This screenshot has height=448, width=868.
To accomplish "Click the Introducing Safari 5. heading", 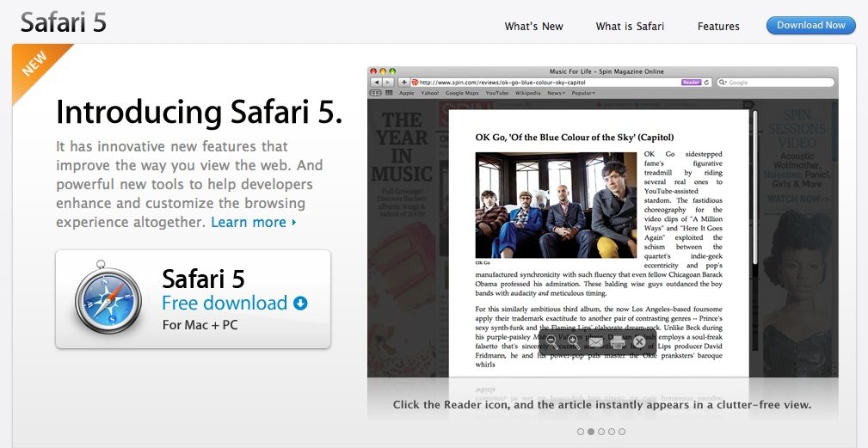I will [200, 112].
